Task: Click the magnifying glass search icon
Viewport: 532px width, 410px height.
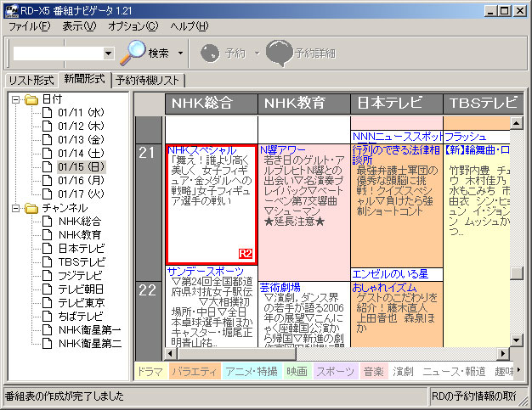Action: pyautogui.click(x=133, y=52)
